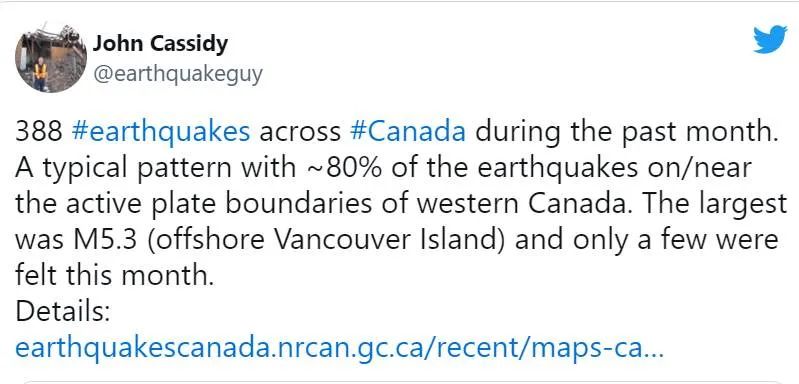799x384 pixels.
Task: Click the word "Details:" in tweet
Action: (63, 312)
